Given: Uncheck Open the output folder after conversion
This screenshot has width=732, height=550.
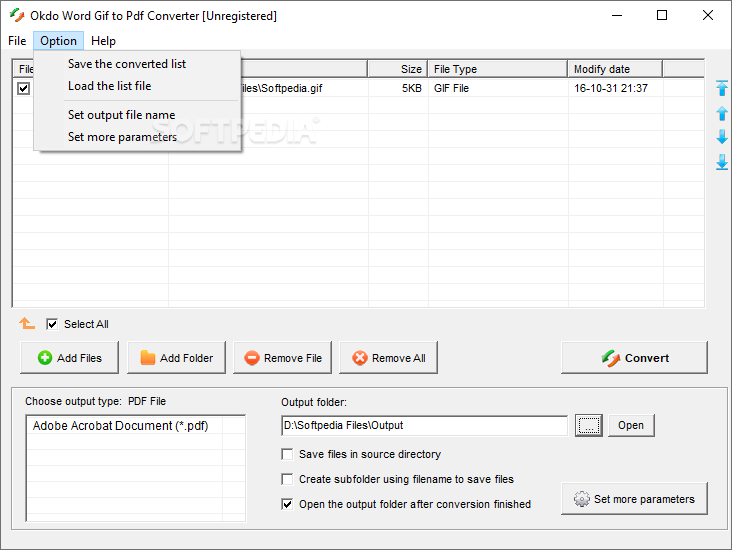Looking at the screenshot, I should (287, 504).
